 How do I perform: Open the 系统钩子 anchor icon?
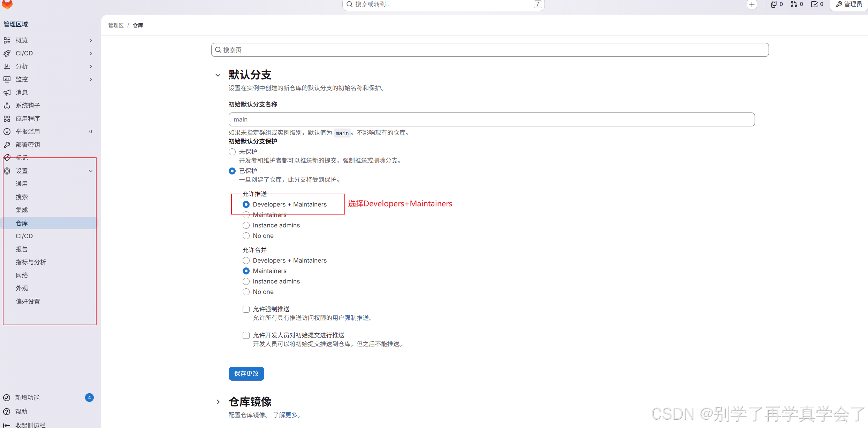(x=7, y=105)
